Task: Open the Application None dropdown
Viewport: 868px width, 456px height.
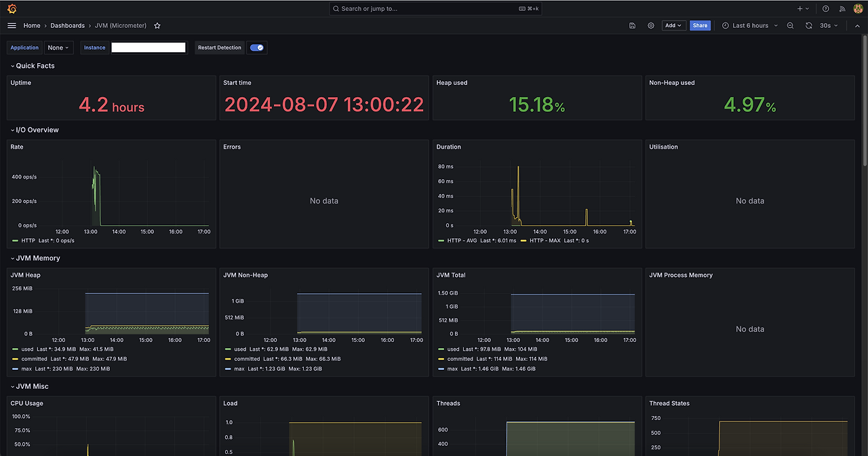Action: tap(58, 47)
